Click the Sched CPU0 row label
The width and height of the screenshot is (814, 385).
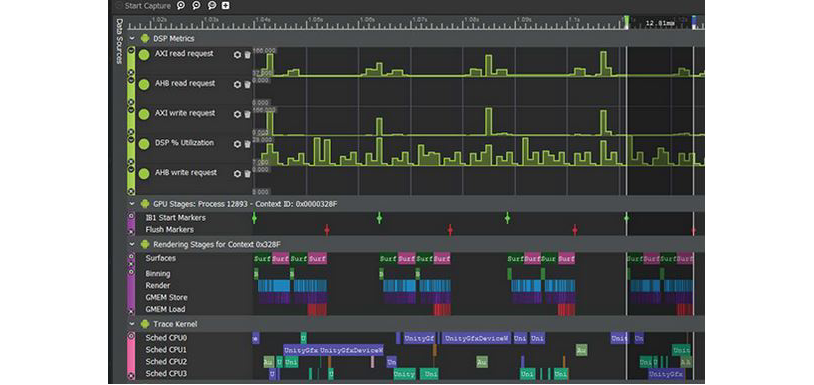(x=166, y=338)
